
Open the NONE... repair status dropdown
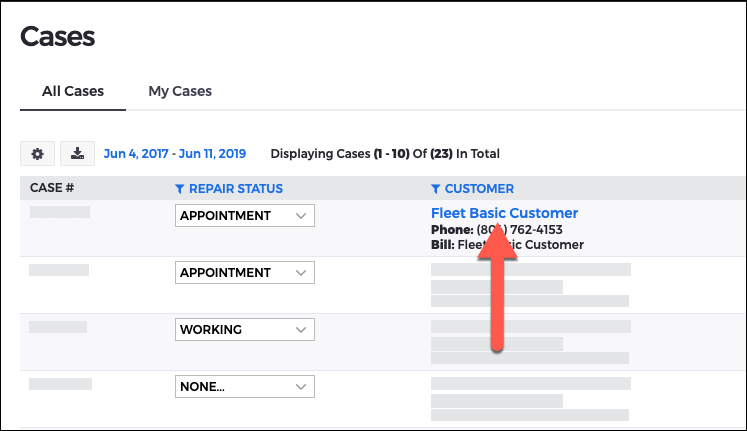(245, 386)
